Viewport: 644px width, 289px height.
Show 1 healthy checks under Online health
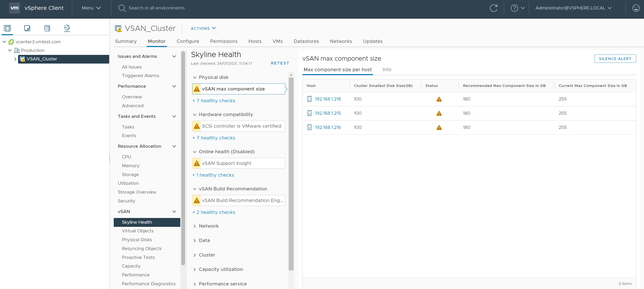pyautogui.click(x=213, y=175)
